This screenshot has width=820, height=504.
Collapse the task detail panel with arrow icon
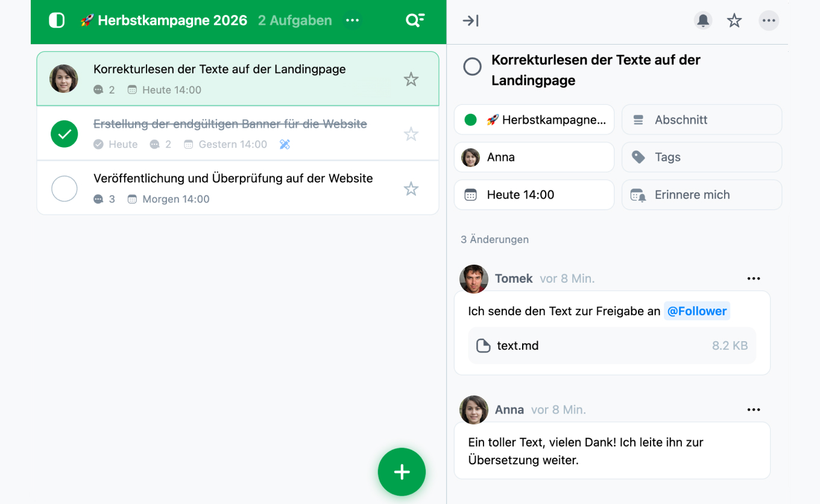pos(470,21)
